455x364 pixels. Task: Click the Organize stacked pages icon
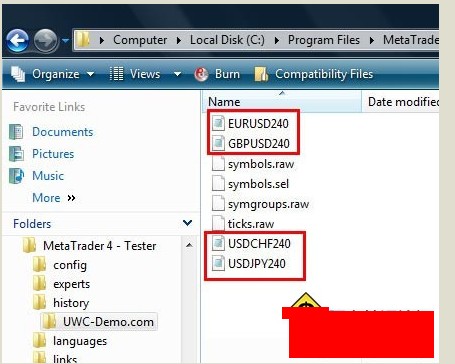(x=18, y=74)
